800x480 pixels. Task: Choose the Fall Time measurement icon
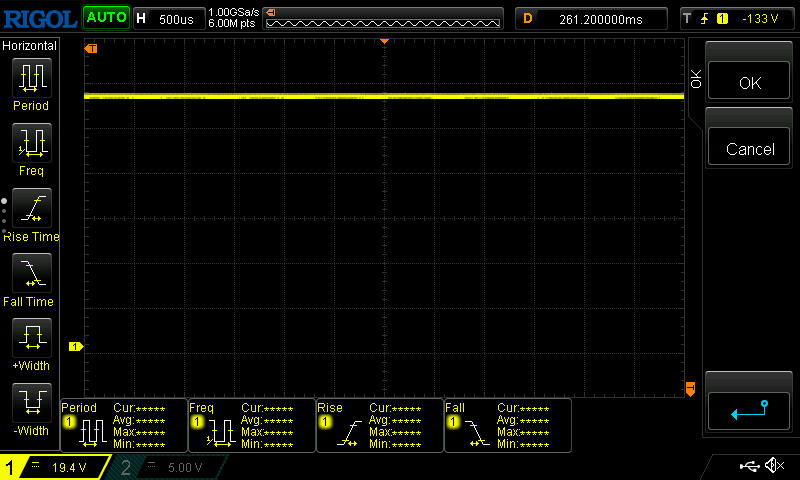[x=30, y=274]
